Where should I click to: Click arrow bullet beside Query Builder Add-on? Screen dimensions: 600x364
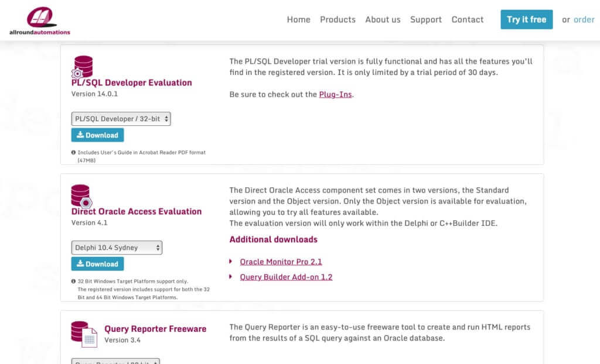coord(231,276)
